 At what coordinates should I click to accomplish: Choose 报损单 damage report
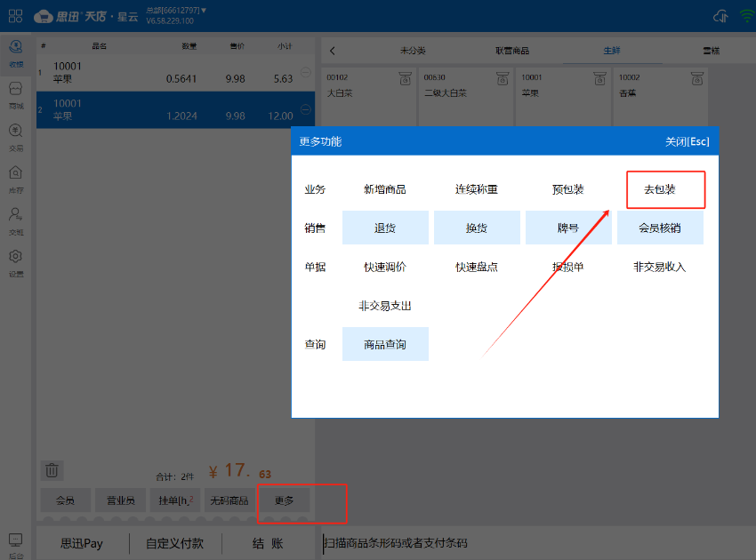[x=568, y=267]
